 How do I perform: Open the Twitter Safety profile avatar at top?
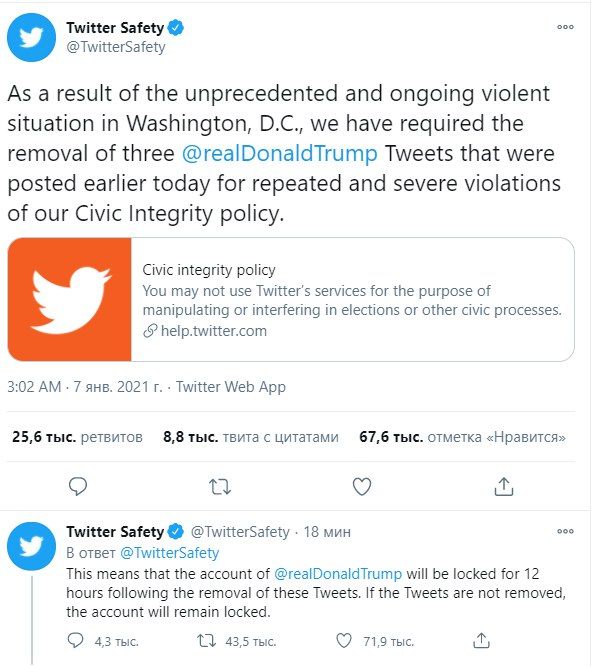(x=31, y=37)
